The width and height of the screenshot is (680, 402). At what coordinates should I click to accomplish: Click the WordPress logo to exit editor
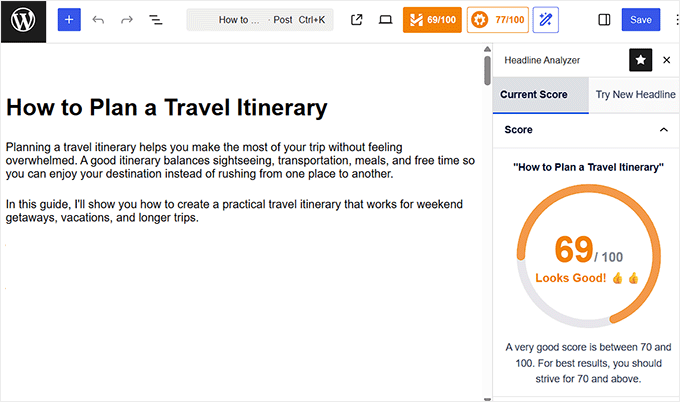23,21
